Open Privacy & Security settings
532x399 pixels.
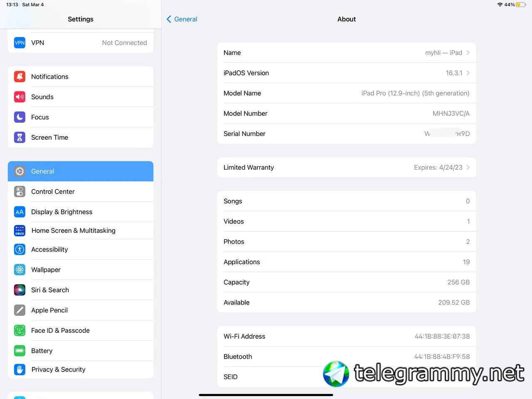81,369
